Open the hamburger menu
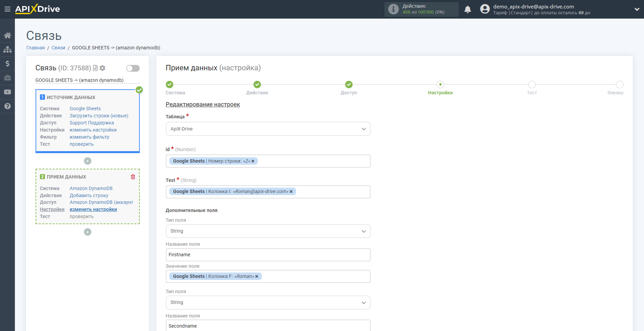The width and height of the screenshot is (644, 331). pyautogui.click(x=7, y=9)
